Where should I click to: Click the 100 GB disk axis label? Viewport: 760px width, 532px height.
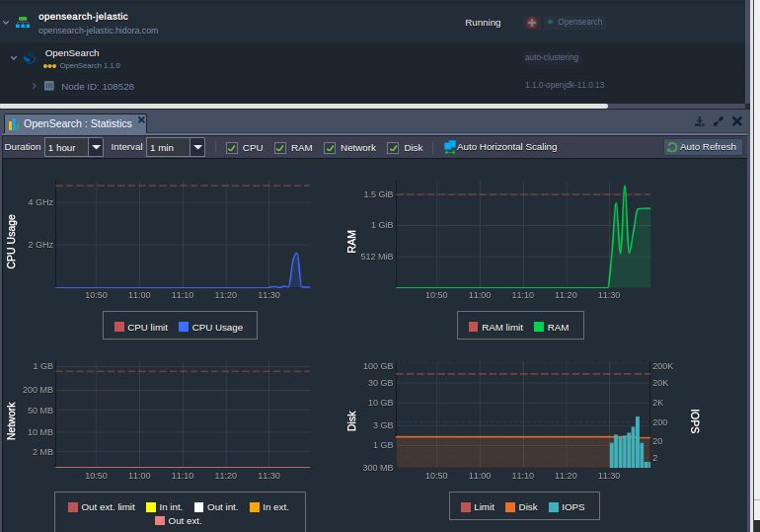click(378, 366)
